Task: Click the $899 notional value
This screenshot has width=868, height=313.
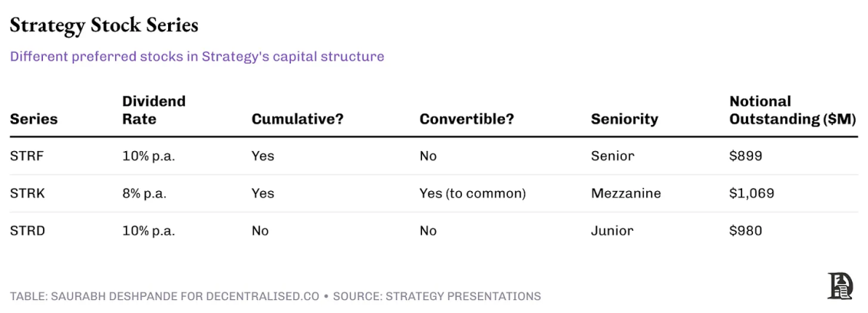Action: click(745, 156)
